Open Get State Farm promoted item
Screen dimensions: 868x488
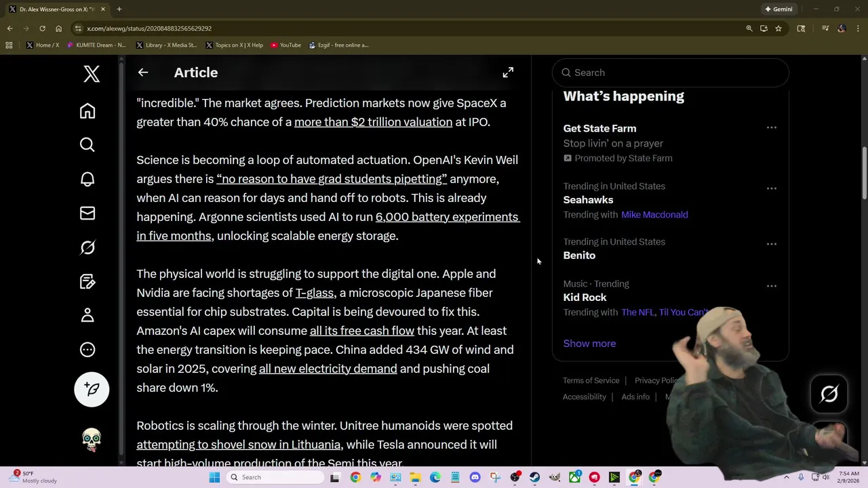click(x=599, y=128)
